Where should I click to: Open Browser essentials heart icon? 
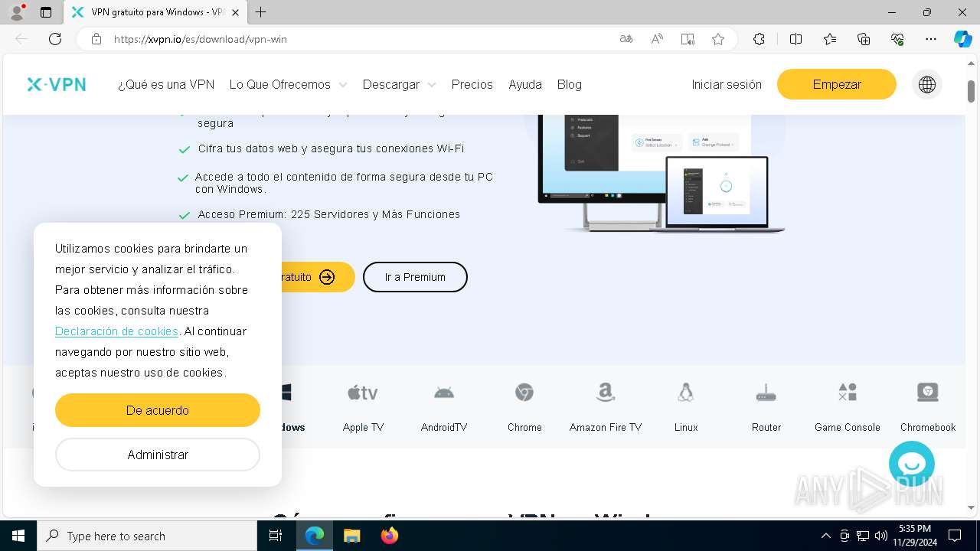pos(897,39)
